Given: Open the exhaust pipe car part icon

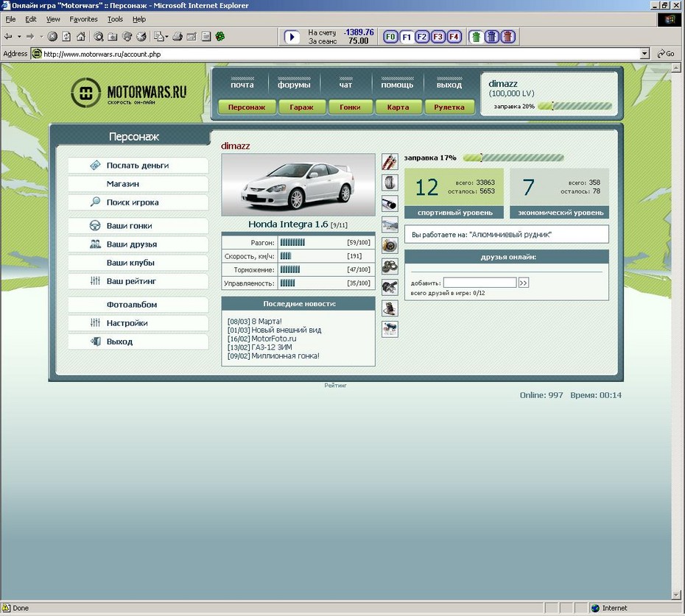Looking at the screenshot, I should 390,203.
